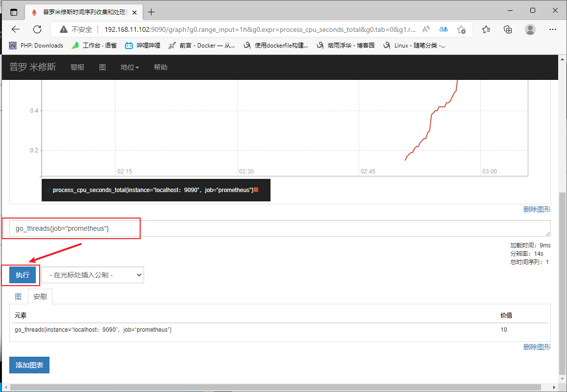Viewport: 567px width, 392px height.
Task: Click the 普罗米修斯 brand link
Action: click(x=32, y=67)
